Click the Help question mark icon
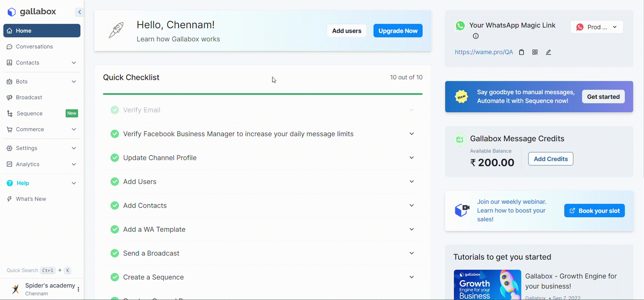Screen dimensions: 644x300 click(10, 183)
